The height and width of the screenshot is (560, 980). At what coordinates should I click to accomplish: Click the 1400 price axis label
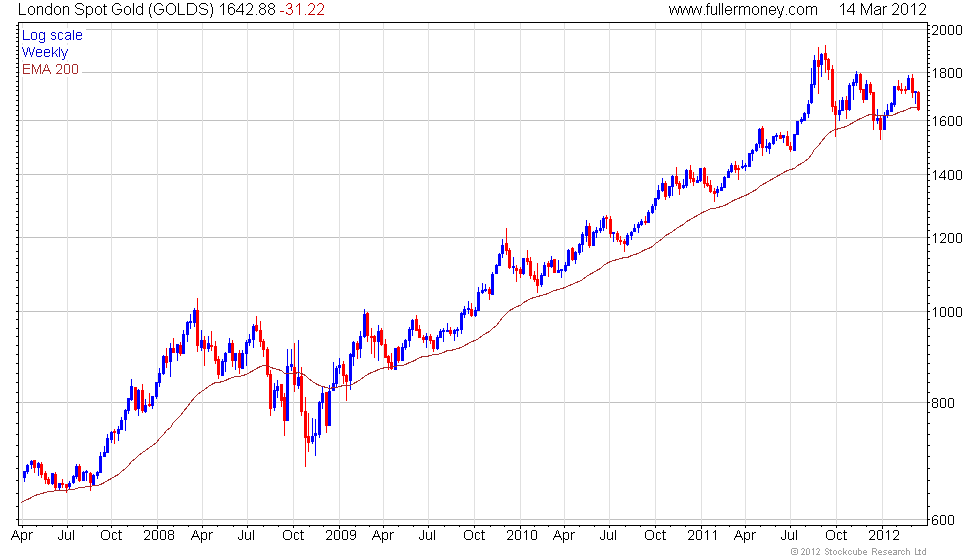(946, 176)
